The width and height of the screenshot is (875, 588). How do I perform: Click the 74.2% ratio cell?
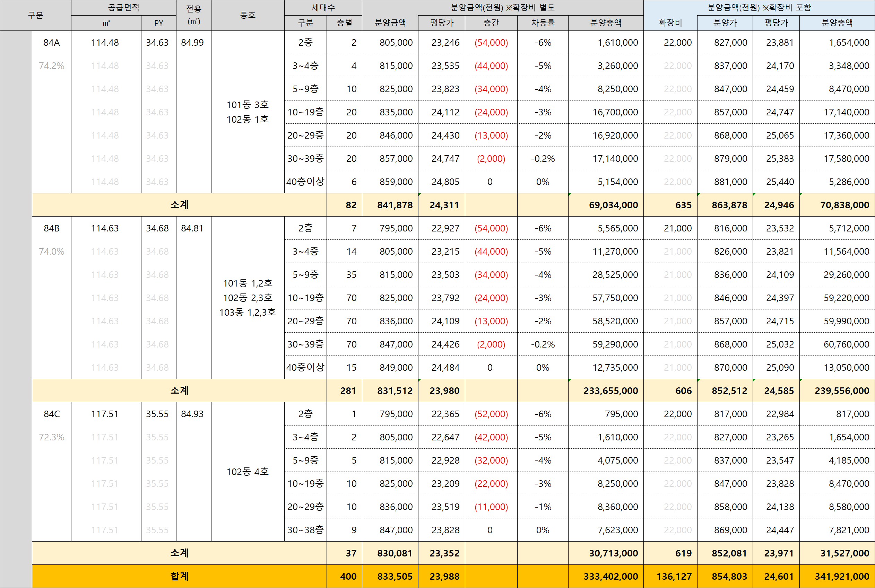(51, 65)
